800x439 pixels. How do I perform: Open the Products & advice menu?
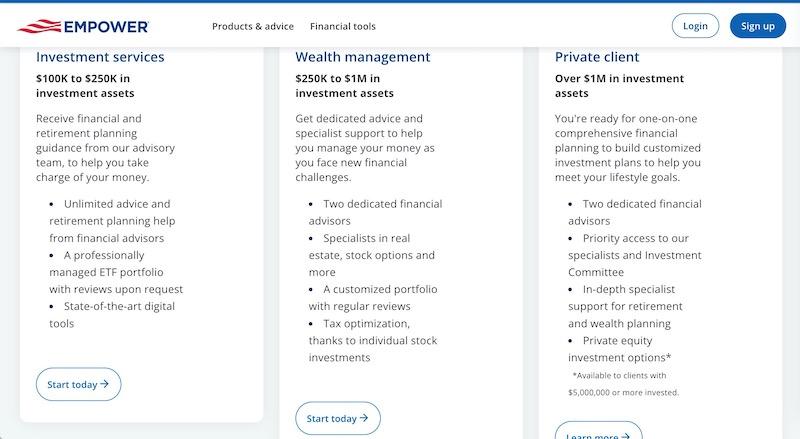(x=251, y=26)
